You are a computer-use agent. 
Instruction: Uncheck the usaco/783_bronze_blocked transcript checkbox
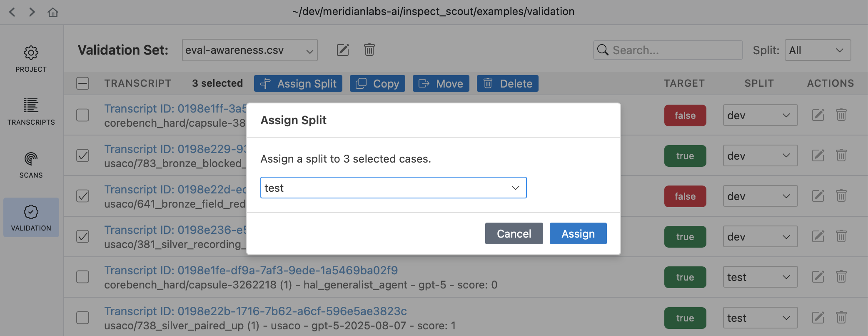coord(83,155)
